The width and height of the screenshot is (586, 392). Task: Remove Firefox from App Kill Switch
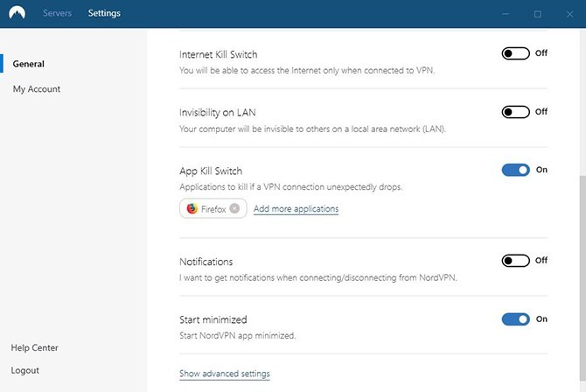tap(234, 208)
